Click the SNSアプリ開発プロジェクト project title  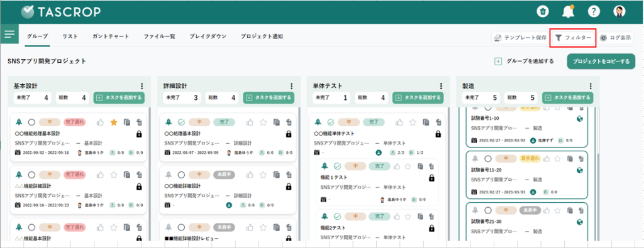pos(47,61)
